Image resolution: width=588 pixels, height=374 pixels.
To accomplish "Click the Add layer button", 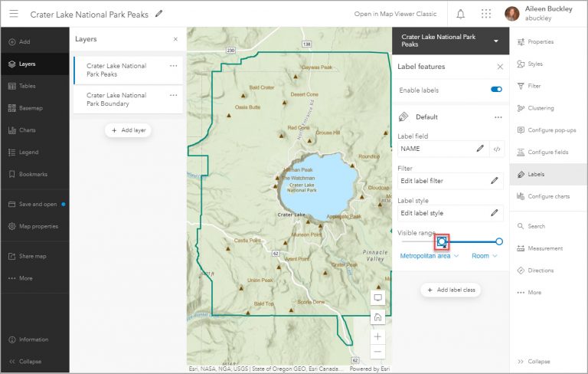I will (128, 130).
